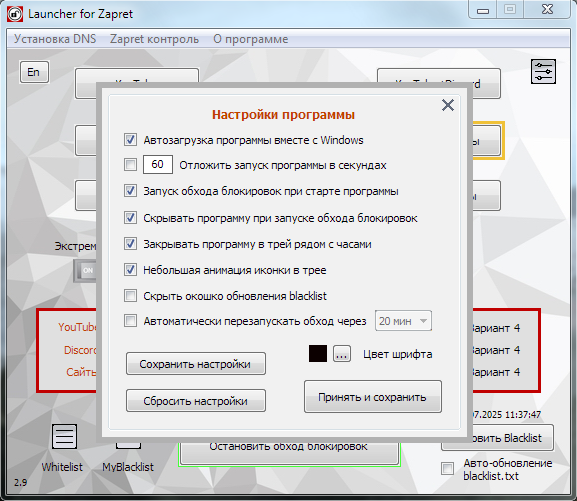Screen dimensions: 577x501
Task: Open the Zapret контроль menu
Action: tap(154, 39)
